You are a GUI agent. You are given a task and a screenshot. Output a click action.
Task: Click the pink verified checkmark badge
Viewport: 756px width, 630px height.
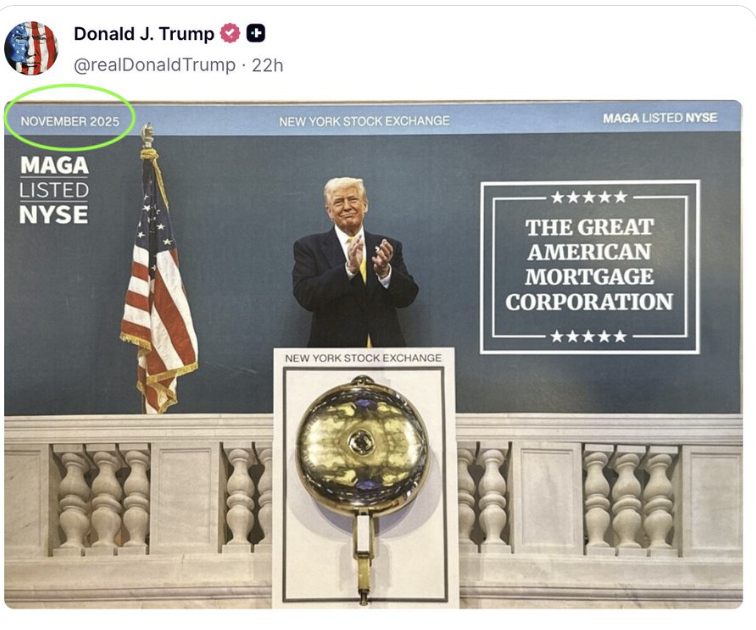pos(230,33)
